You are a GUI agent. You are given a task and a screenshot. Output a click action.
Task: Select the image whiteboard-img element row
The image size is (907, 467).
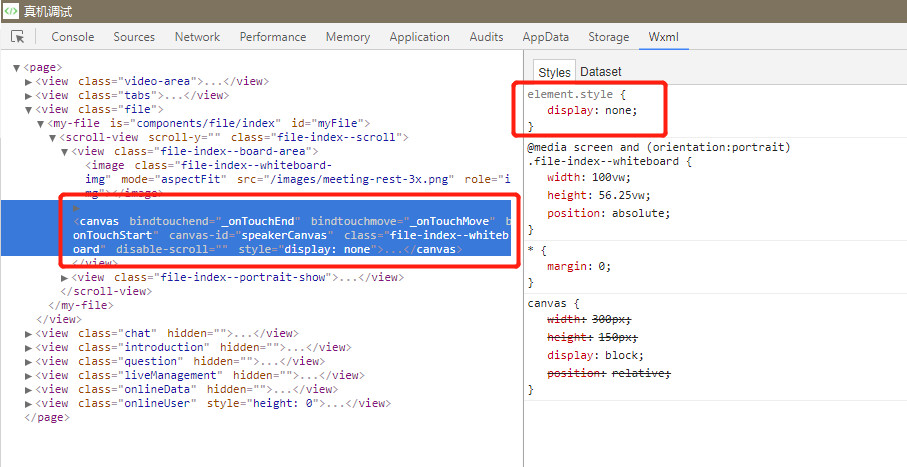(x=297, y=179)
